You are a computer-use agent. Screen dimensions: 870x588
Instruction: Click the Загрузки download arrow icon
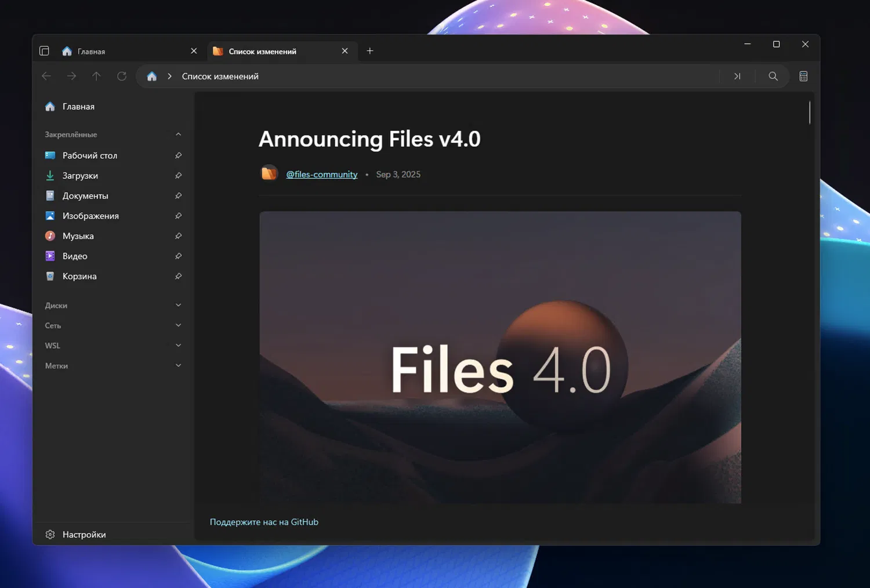tap(50, 175)
